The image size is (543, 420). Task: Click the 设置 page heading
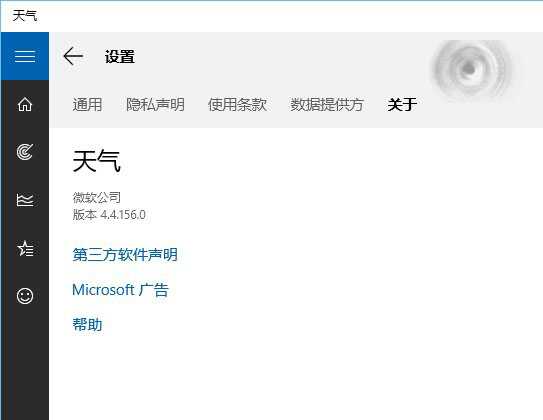120,56
